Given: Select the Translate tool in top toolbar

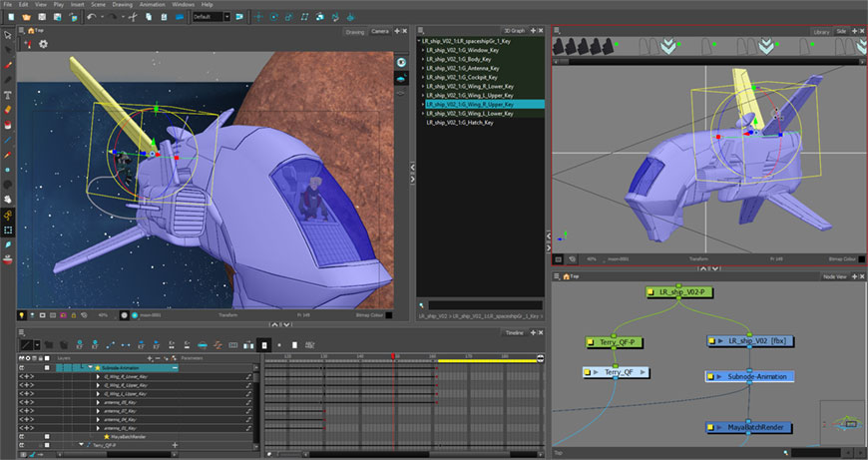Looking at the screenshot, I should 258,17.
